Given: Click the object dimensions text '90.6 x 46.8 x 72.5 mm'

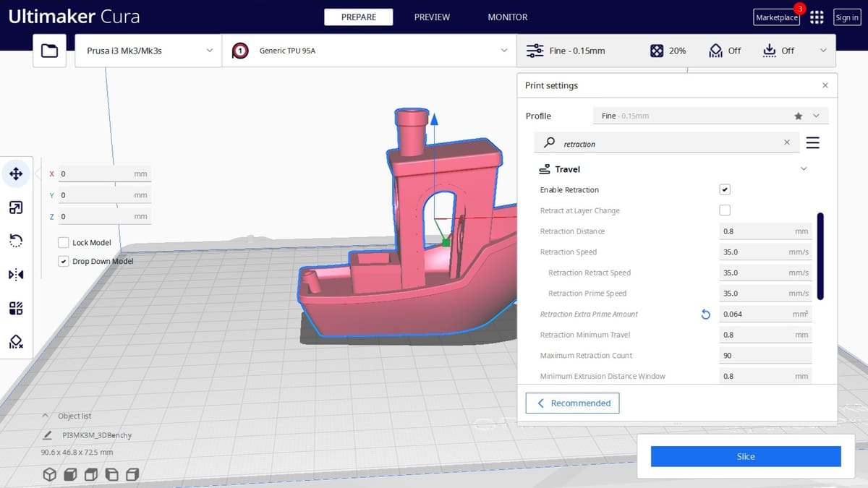Looking at the screenshot, I should click(x=77, y=453).
